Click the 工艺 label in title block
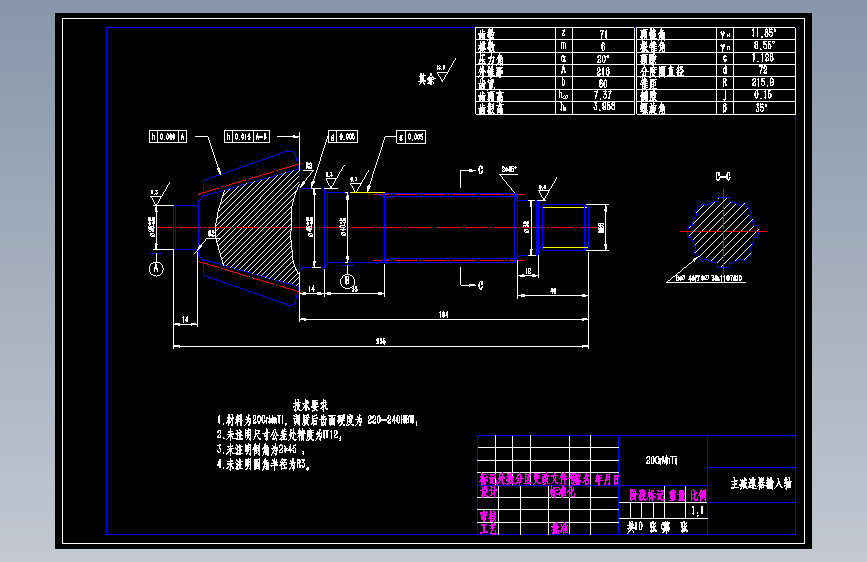 [488, 529]
